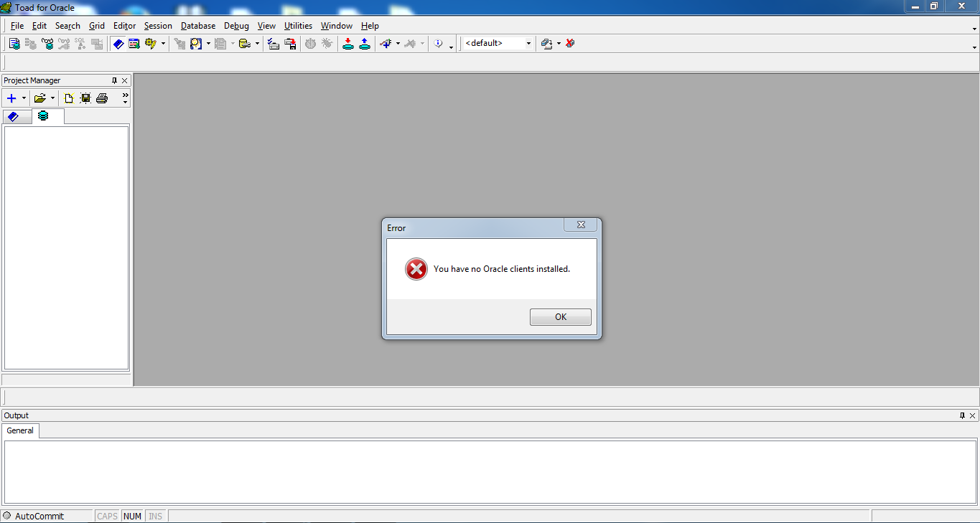The width and height of the screenshot is (980, 523).
Task: Close the Error dialog with X button
Action: [581, 225]
